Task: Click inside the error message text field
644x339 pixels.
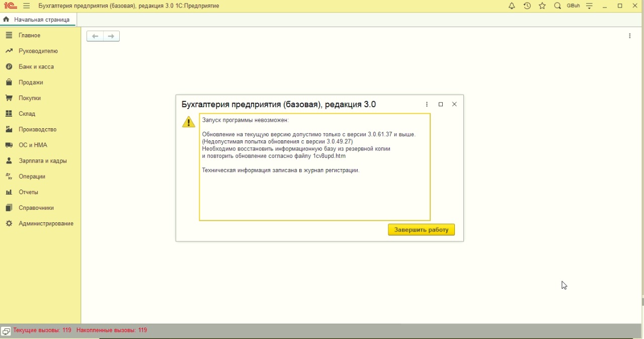Action: 314,167
